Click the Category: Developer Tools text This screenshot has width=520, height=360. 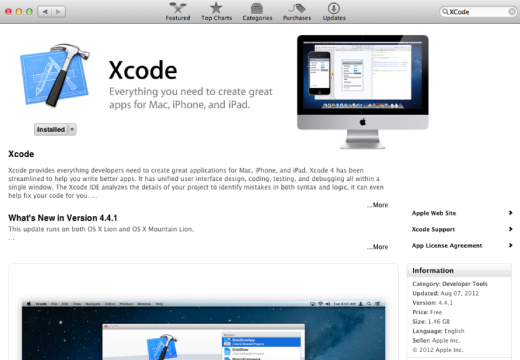click(x=450, y=284)
